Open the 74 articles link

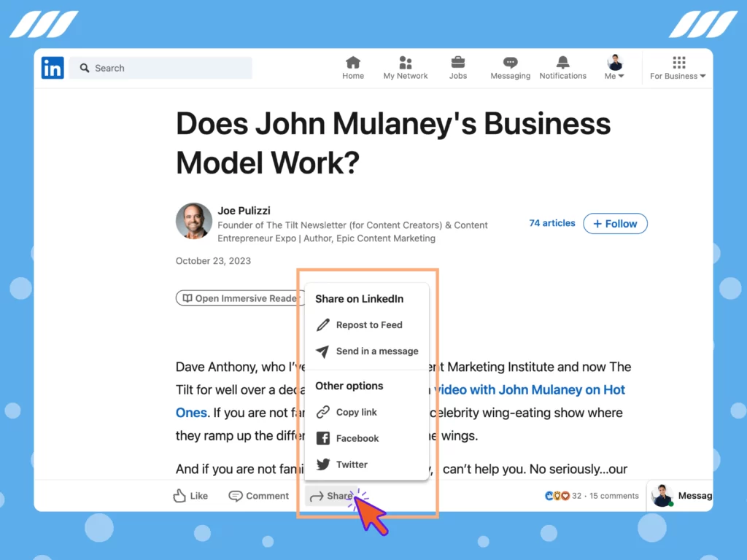pos(551,223)
